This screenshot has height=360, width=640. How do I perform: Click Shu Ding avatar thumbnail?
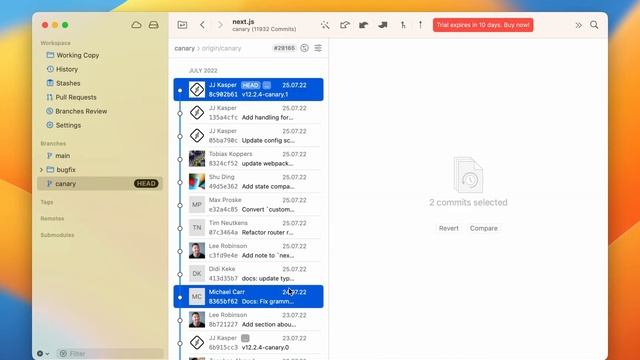[x=197, y=182]
